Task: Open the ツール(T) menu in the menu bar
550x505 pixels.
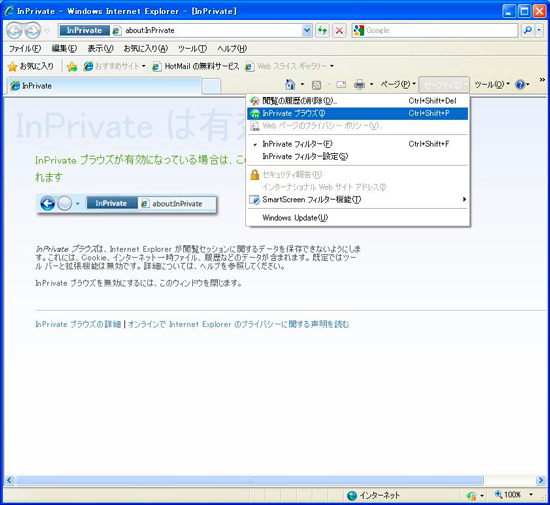Action: click(192, 48)
